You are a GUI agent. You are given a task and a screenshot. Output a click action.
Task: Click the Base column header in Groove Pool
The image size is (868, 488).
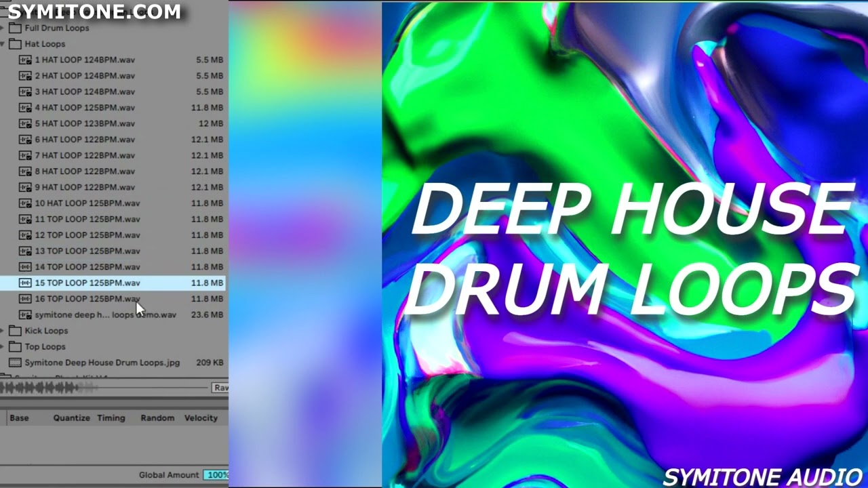tap(19, 418)
